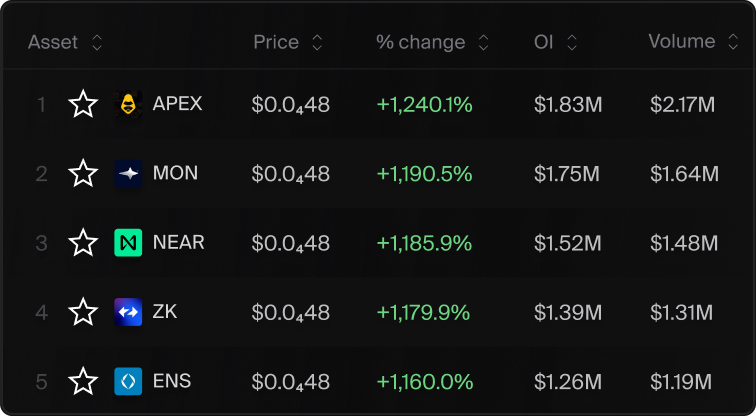756x416 pixels.
Task: Mark ENS as favorite star
Action: tap(83, 381)
